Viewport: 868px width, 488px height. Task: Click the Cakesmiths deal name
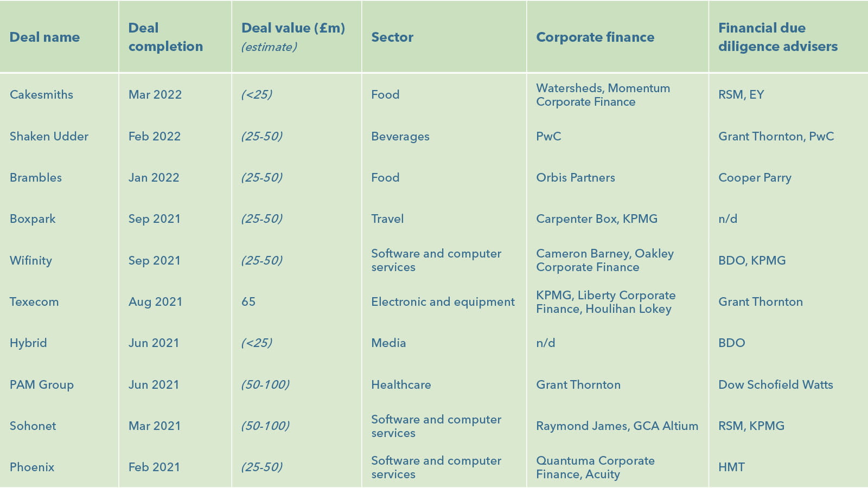pyautogui.click(x=41, y=94)
